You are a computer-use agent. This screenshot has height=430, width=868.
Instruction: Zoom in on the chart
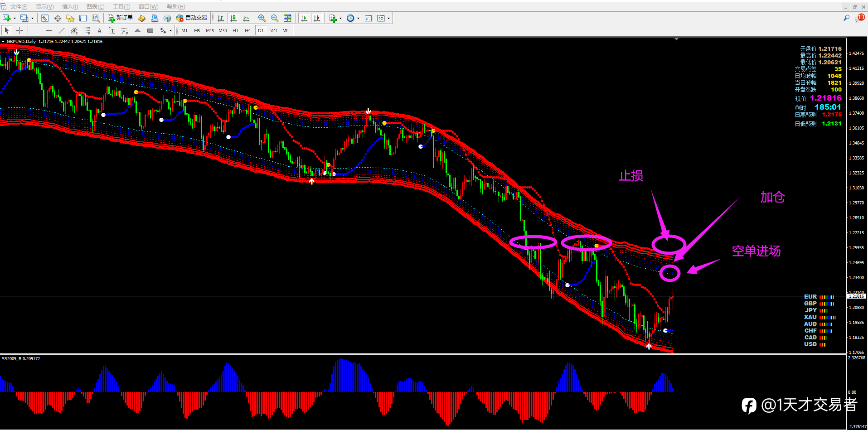tap(262, 18)
